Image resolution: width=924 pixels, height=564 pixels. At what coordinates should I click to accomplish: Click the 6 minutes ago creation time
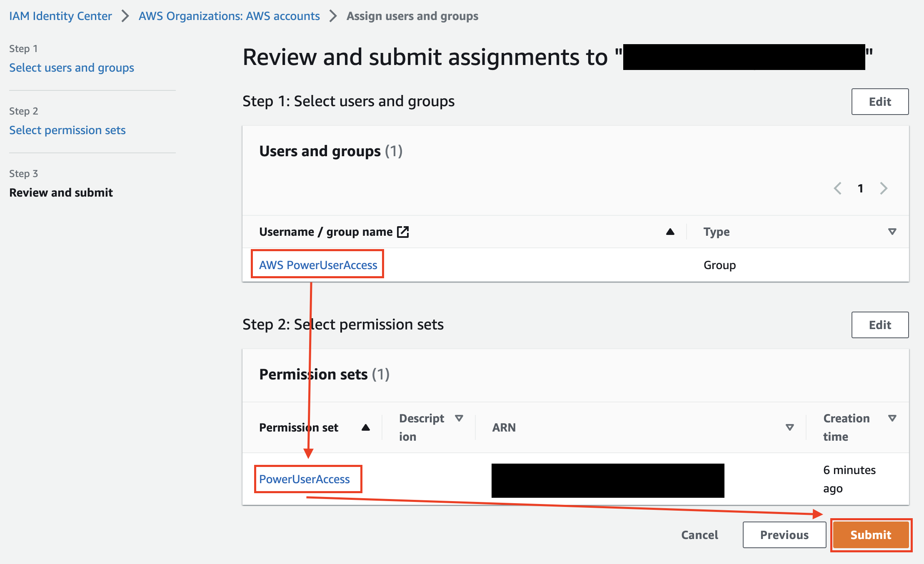pos(849,479)
